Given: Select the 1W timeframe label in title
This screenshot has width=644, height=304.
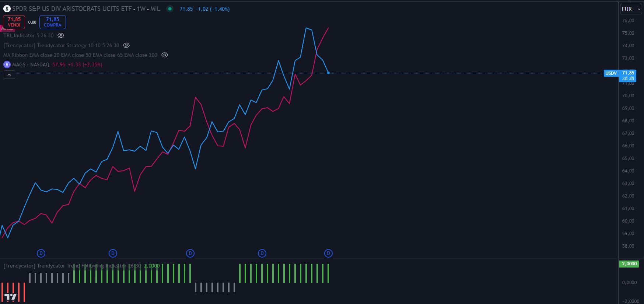Looking at the screenshot, I should [141, 9].
